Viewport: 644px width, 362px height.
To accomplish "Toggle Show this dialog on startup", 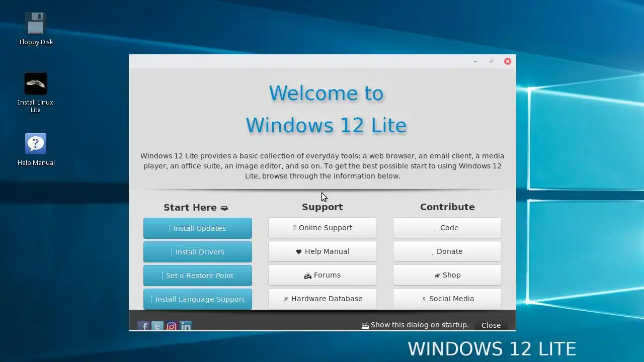I will (x=415, y=325).
